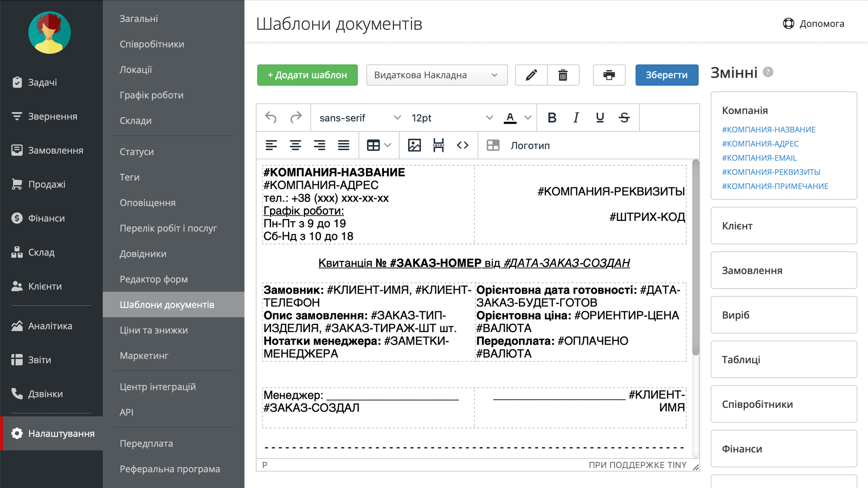The width and height of the screenshot is (868, 488).
Task: Click the trash delete template icon
Action: tap(563, 75)
